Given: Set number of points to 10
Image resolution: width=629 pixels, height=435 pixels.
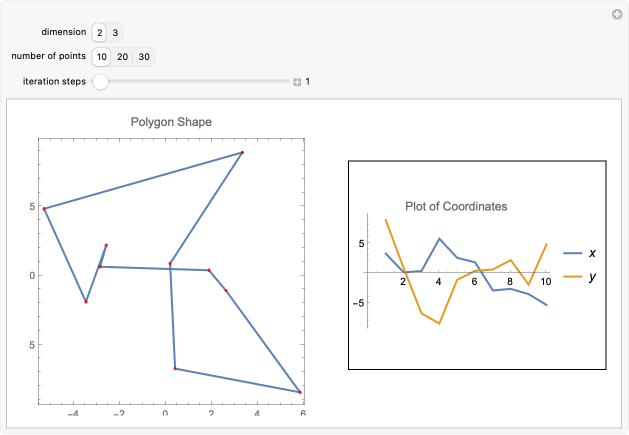Looking at the screenshot, I should point(101,57).
